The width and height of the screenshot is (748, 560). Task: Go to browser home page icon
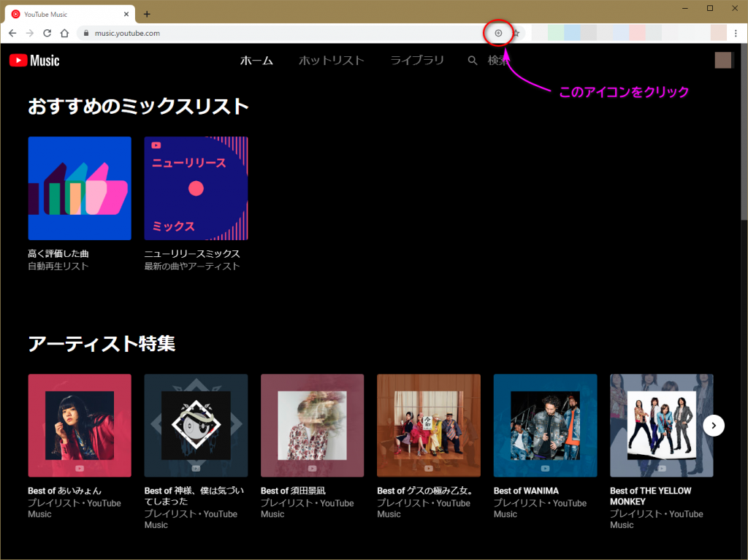tap(64, 33)
